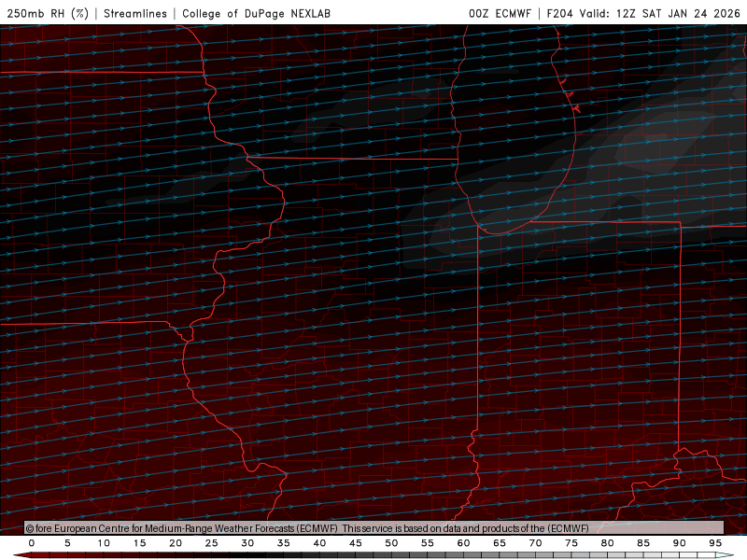Click the '70' color scale label

(x=535, y=543)
